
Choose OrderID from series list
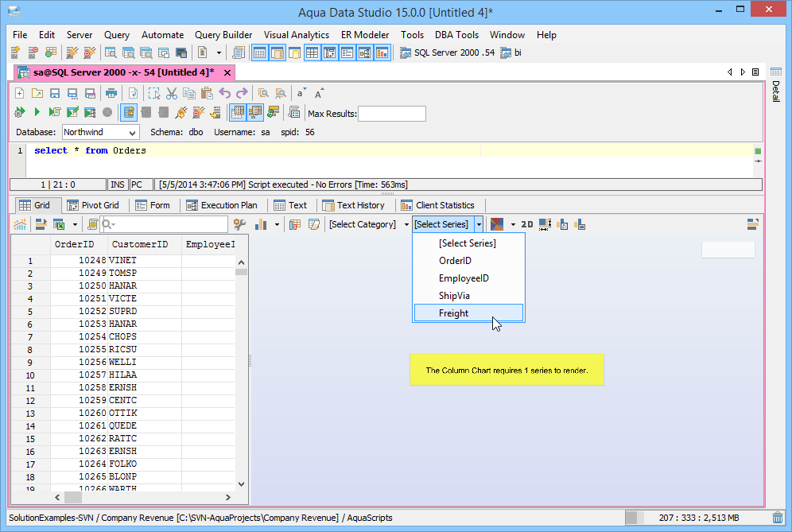pyautogui.click(x=468, y=261)
